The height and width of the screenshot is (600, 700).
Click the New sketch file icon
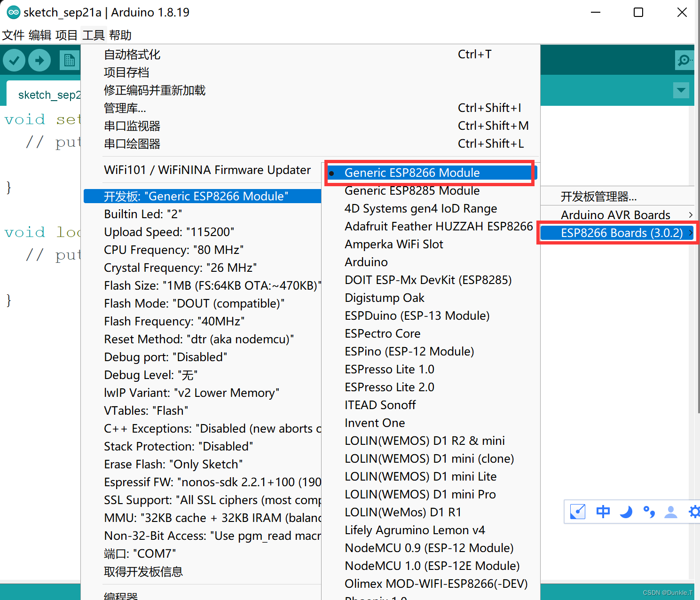tap(70, 60)
